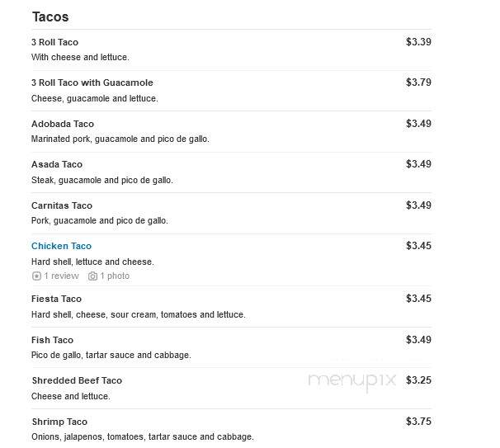Click the $3.79 price for guacamole roll taco
500x448 pixels.
click(418, 83)
